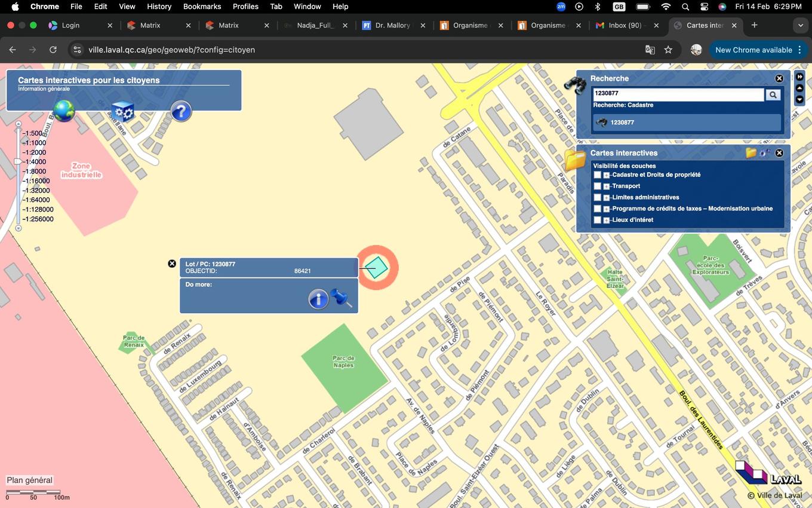The width and height of the screenshot is (812, 508).
Task: Open the Bookmarks menu in menu bar
Action: tap(202, 7)
